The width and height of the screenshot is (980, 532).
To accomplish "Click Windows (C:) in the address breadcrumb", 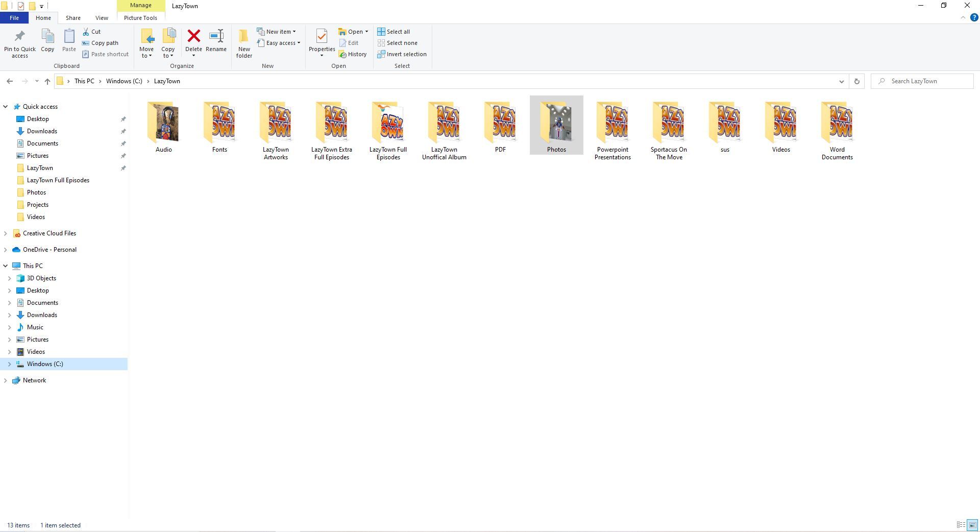I will (124, 81).
